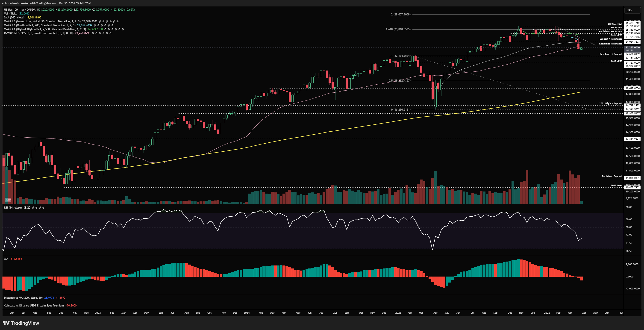This screenshot has width=644, height=330.
Task: Click the VWAP AA Month value 24,262.6192
Action: click(85, 25)
